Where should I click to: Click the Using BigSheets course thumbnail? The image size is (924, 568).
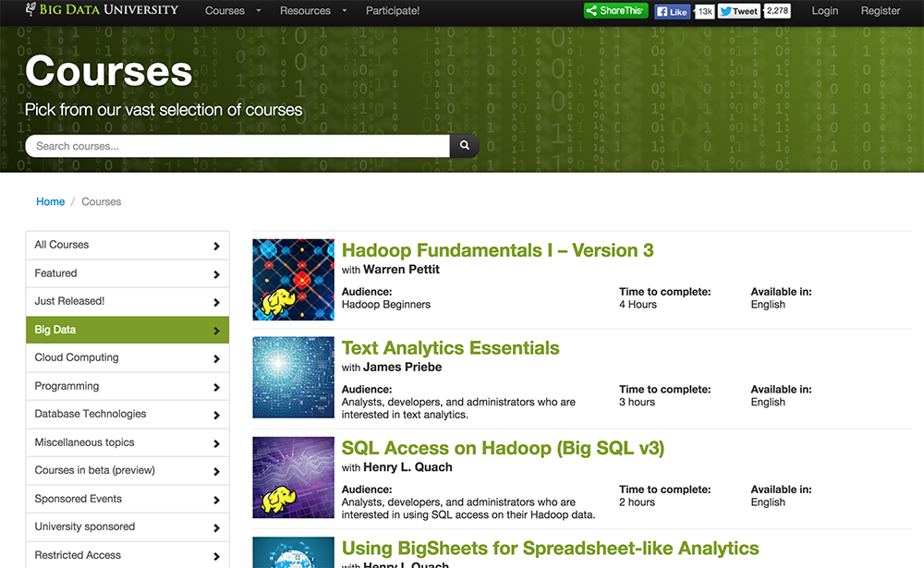[294, 552]
